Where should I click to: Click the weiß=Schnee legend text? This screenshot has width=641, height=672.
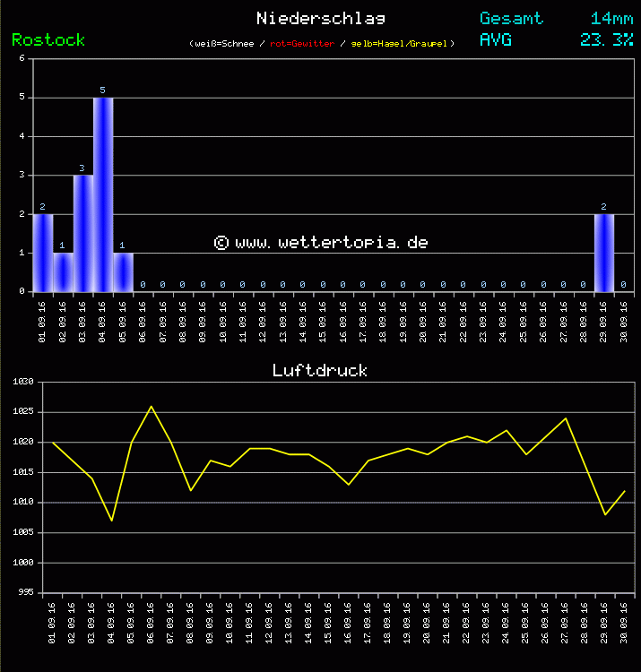[x=224, y=44]
